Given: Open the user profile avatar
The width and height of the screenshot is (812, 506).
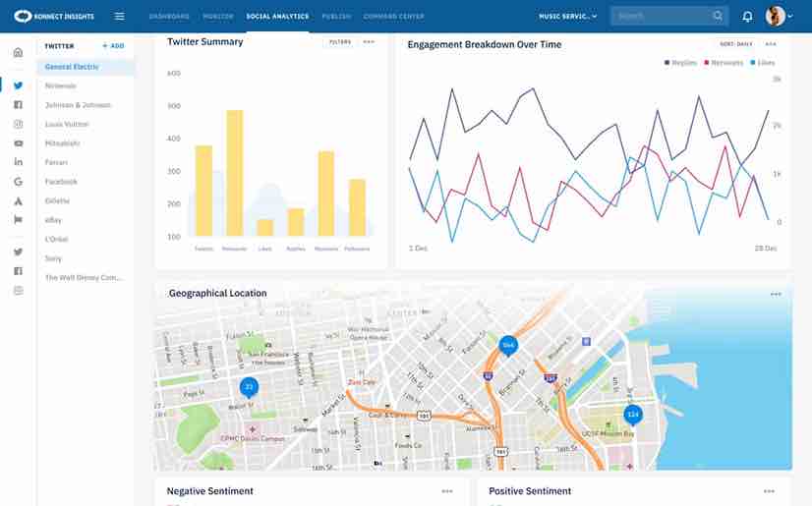Looking at the screenshot, I should point(776,16).
